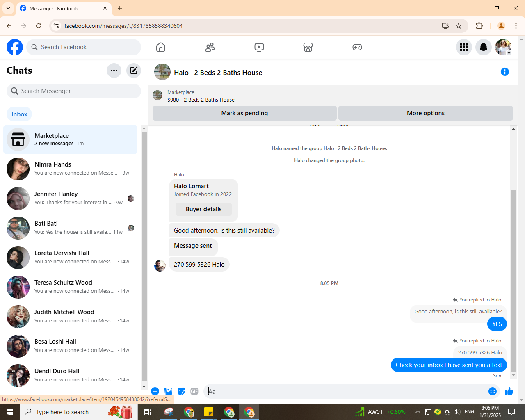This screenshot has width=525, height=420.
Task: Go back in the browser
Action: (9, 26)
